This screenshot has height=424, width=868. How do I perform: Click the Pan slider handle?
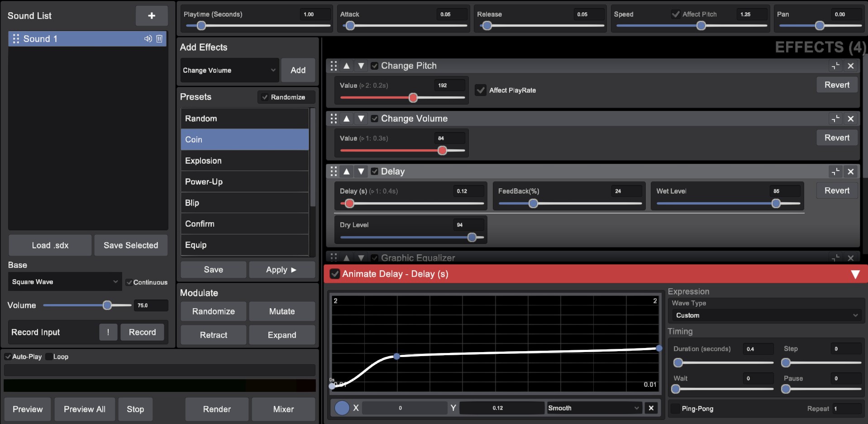pyautogui.click(x=820, y=26)
